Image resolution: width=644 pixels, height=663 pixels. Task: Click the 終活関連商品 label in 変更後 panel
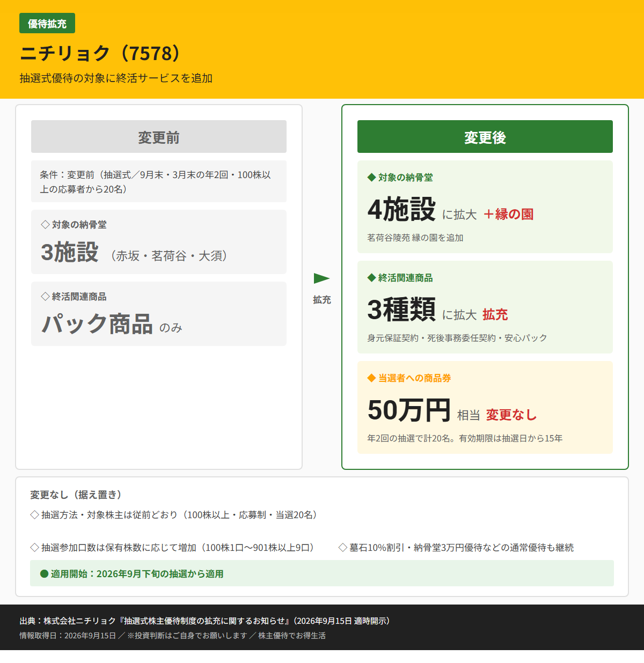tap(400, 278)
